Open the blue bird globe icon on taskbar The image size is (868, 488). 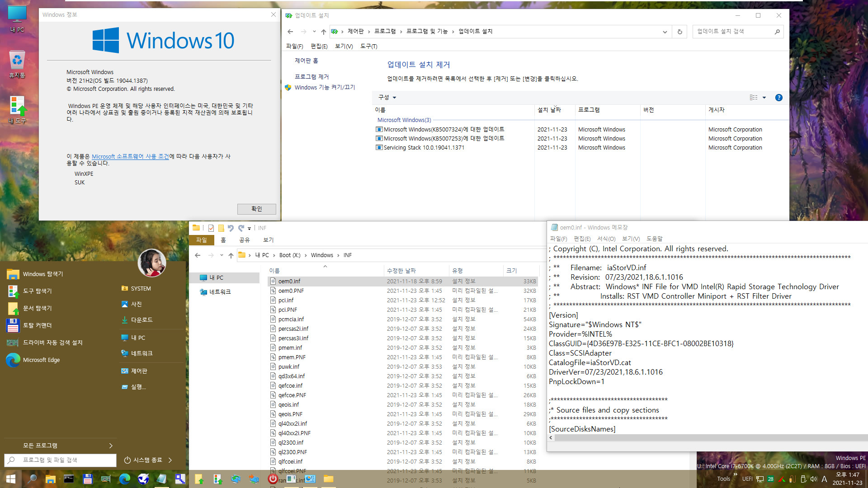(143, 479)
